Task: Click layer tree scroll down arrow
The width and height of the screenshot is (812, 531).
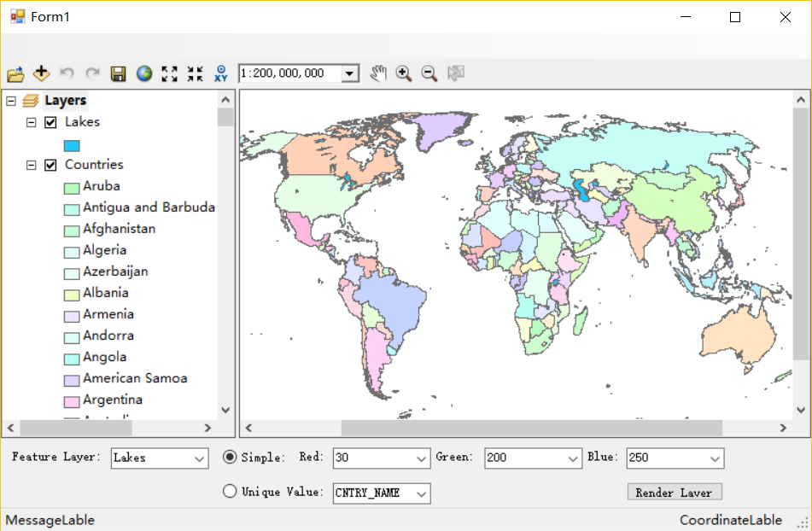Action: pos(225,411)
